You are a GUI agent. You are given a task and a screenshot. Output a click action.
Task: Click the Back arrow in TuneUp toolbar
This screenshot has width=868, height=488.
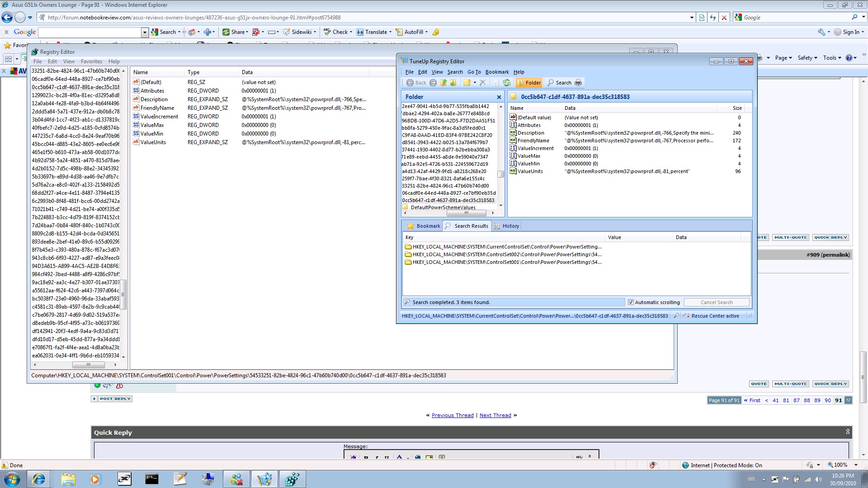pos(416,83)
